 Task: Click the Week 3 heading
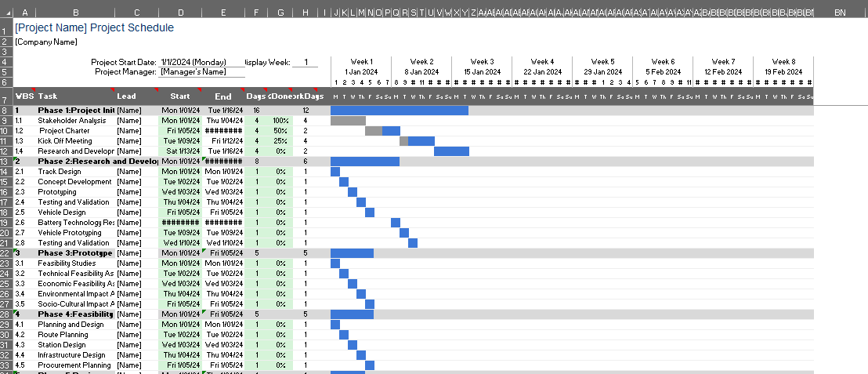click(x=482, y=62)
